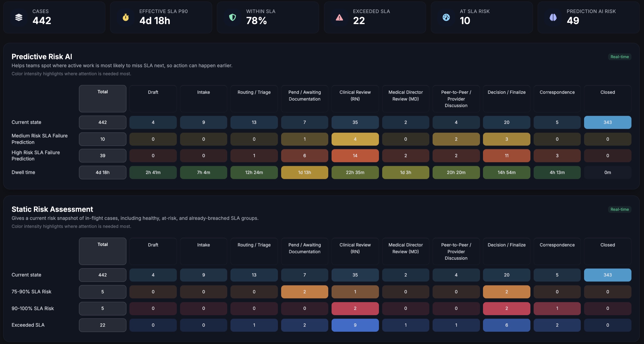Click Medium Risk Clinical Review cell showing 4
The height and width of the screenshot is (344, 644).
click(355, 139)
